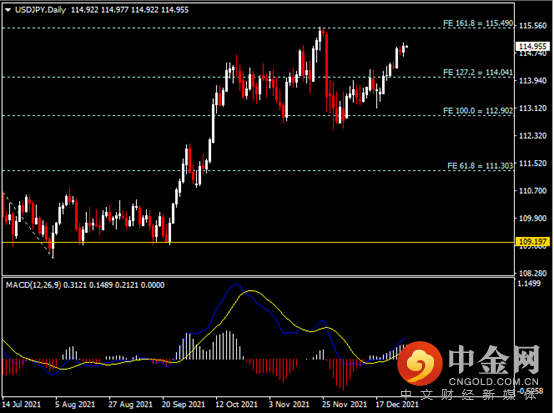Select the yellow horizontal line at 109.197
554x413 pixels.
[x=258, y=242]
